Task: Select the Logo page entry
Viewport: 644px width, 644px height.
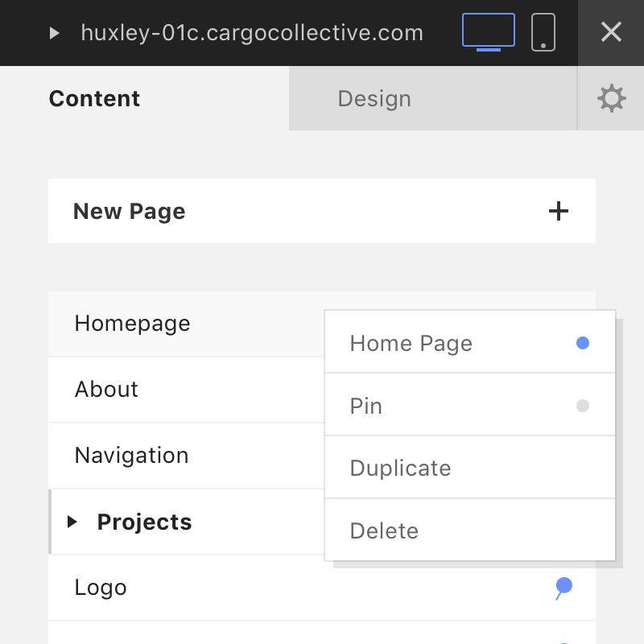Action: [x=101, y=588]
